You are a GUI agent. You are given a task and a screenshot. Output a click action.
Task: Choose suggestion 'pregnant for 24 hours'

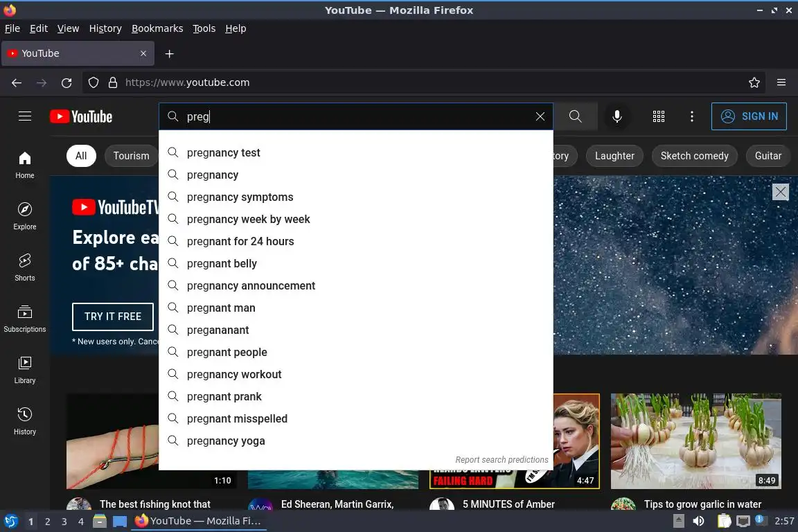pyautogui.click(x=356, y=241)
